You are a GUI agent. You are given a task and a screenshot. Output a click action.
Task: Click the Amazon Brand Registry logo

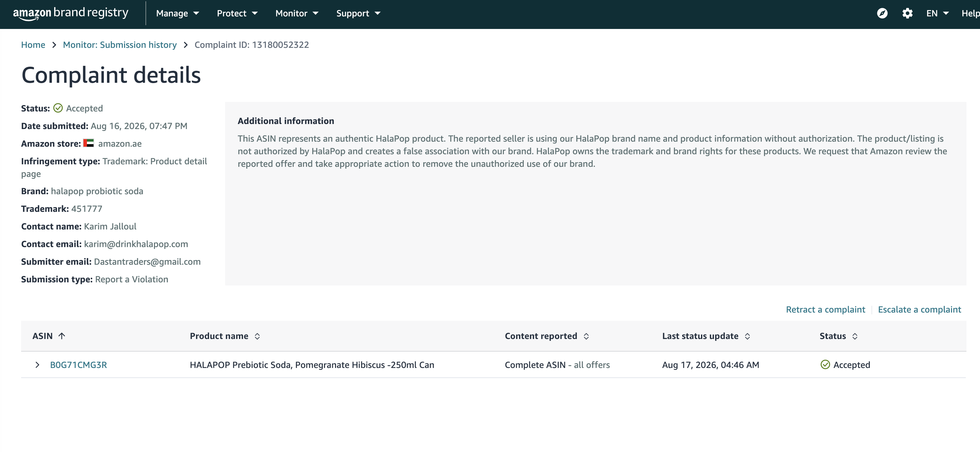pos(71,13)
